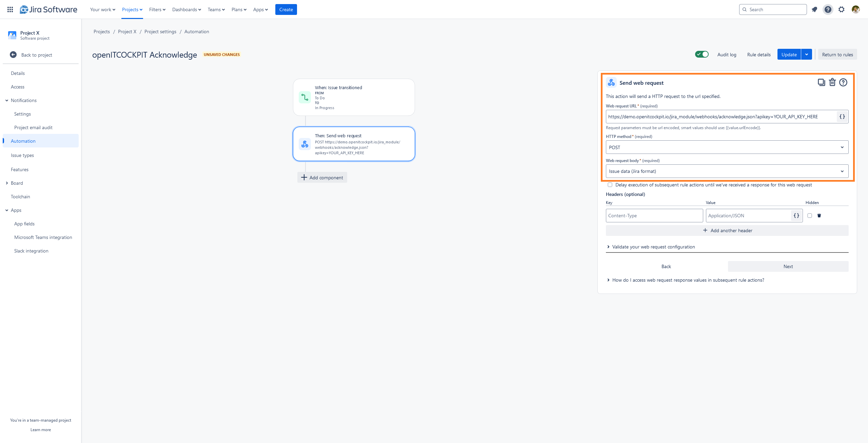Click Project settings in breadcrumb
The width and height of the screenshot is (868, 443).
tap(160, 32)
